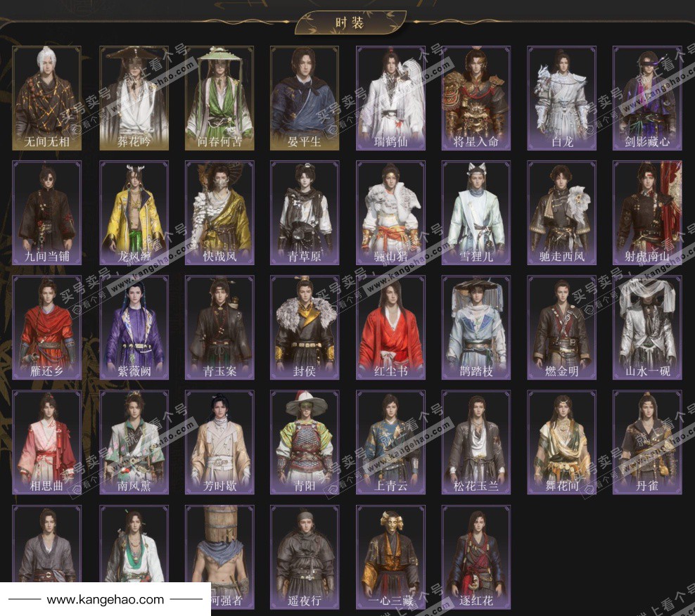Select the 逐红花 costume card

coord(476,556)
